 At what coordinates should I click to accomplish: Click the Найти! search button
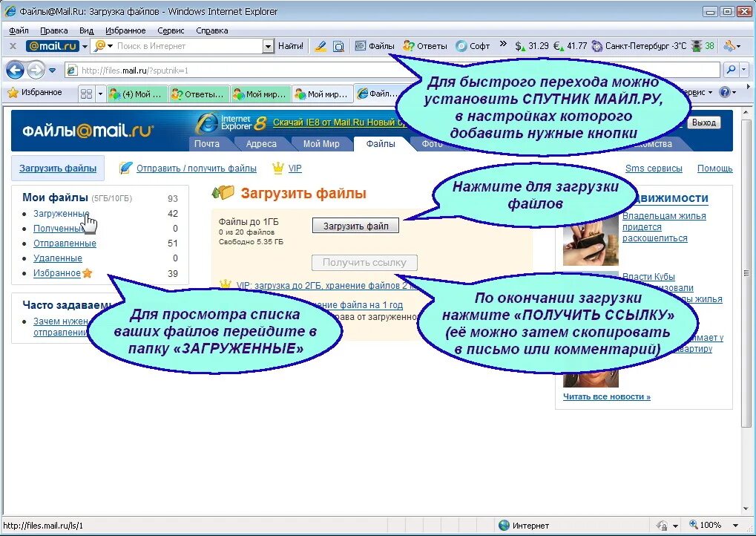coord(291,46)
